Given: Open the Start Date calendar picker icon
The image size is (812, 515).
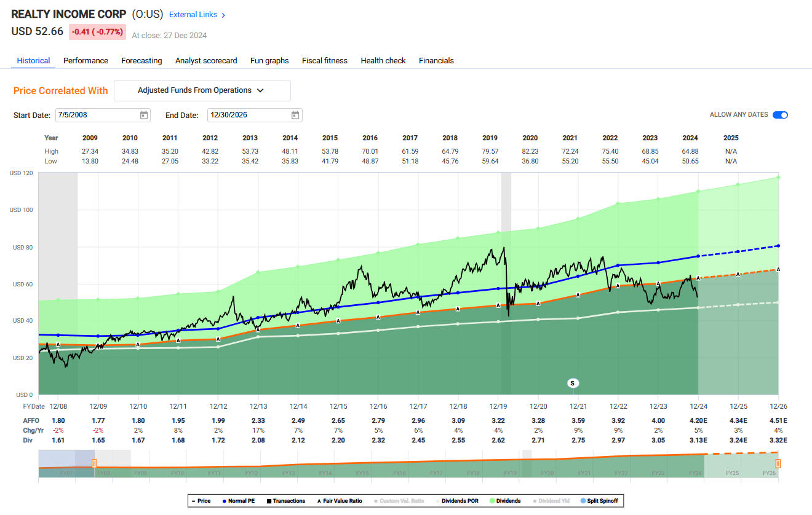Looking at the screenshot, I should tap(144, 115).
